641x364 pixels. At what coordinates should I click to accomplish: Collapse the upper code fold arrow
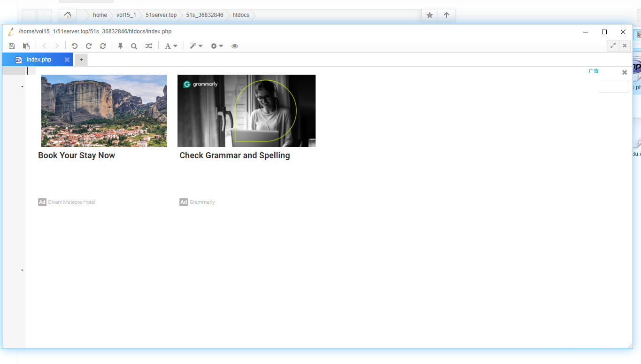[x=22, y=87]
